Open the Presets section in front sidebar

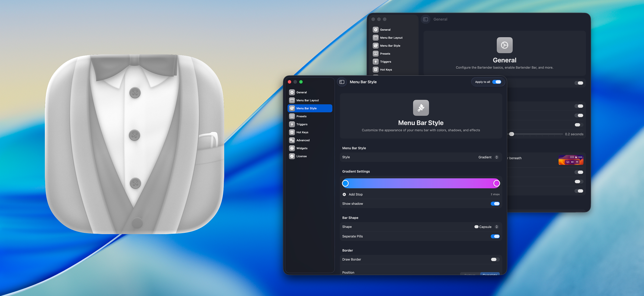coord(301,117)
